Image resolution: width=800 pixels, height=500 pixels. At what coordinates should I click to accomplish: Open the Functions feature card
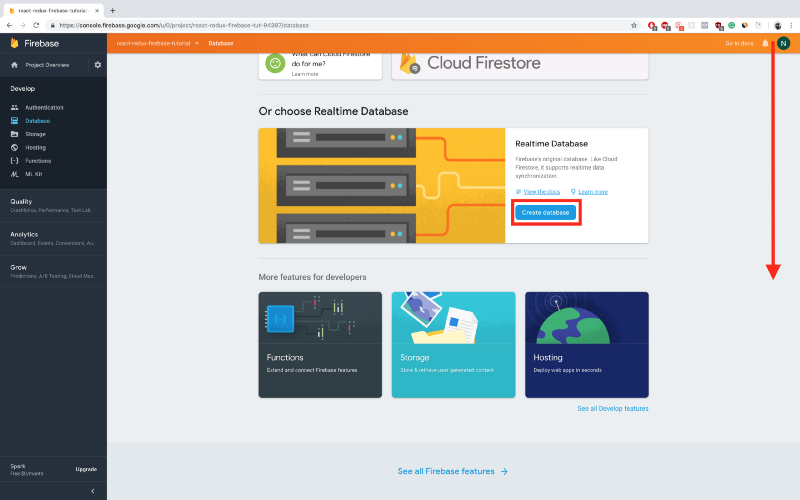tap(320, 344)
